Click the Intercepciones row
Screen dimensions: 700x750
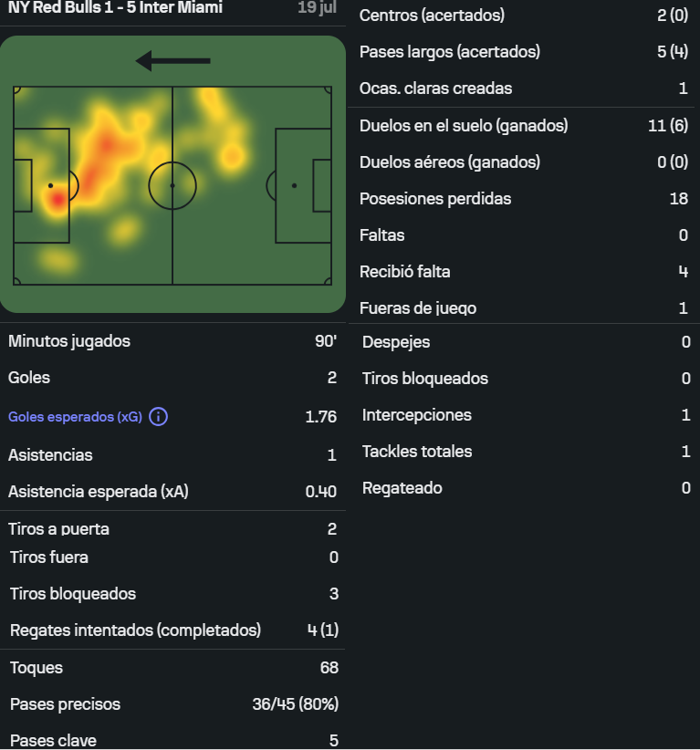click(x=524, y=415)
